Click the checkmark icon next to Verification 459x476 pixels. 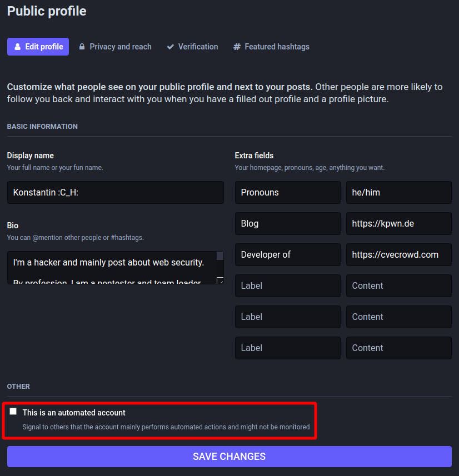(x=171, y=47)
